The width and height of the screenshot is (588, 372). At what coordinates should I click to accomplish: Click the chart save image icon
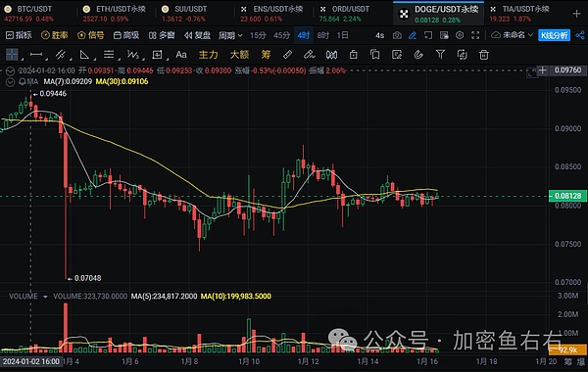444,35
